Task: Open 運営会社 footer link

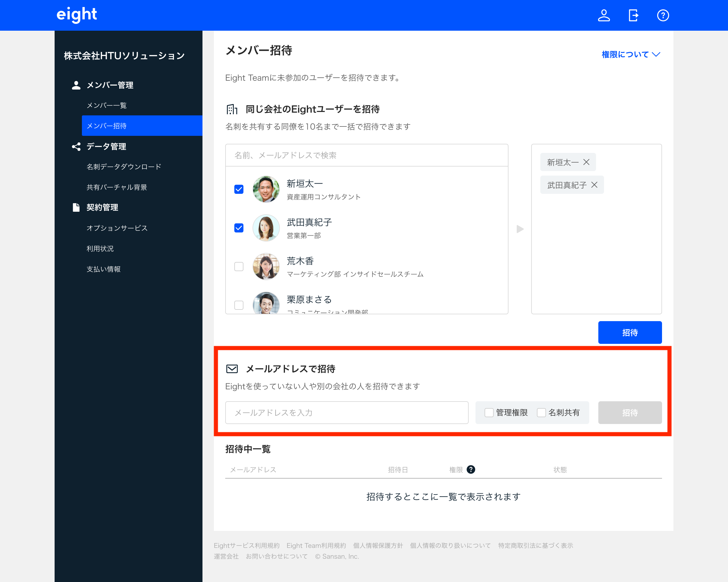Action: pyautogui.click(x=226, y=556)
